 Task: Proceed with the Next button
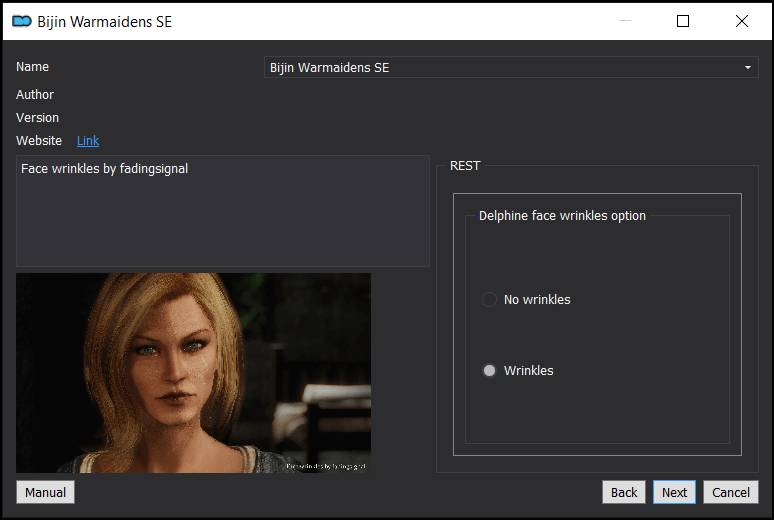(674, 492)
